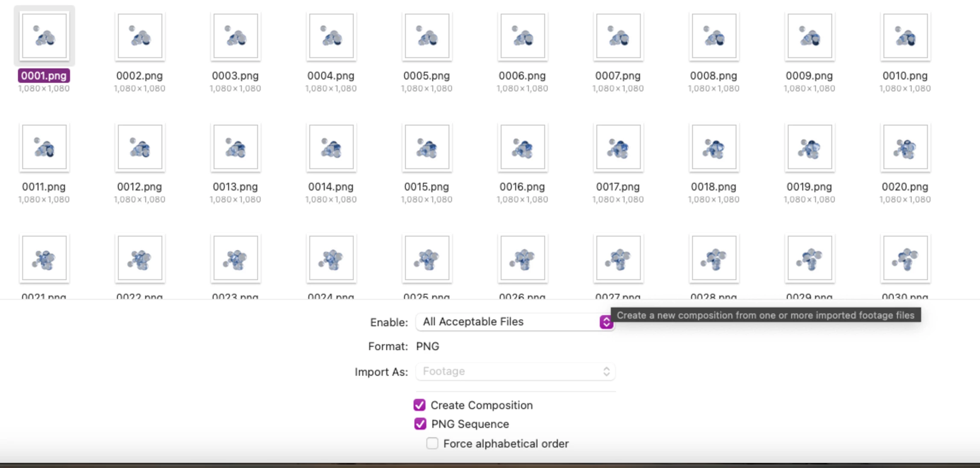Viewport: 980px width, 468px height.
Task: Choose the 0014.png image icon
Action: point(331,147)
